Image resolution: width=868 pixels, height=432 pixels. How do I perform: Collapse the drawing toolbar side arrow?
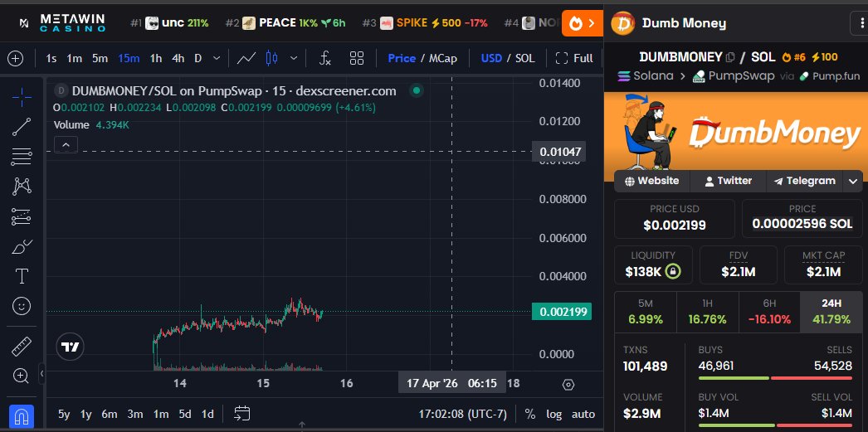pyautogui.click(x=42, y=373)
